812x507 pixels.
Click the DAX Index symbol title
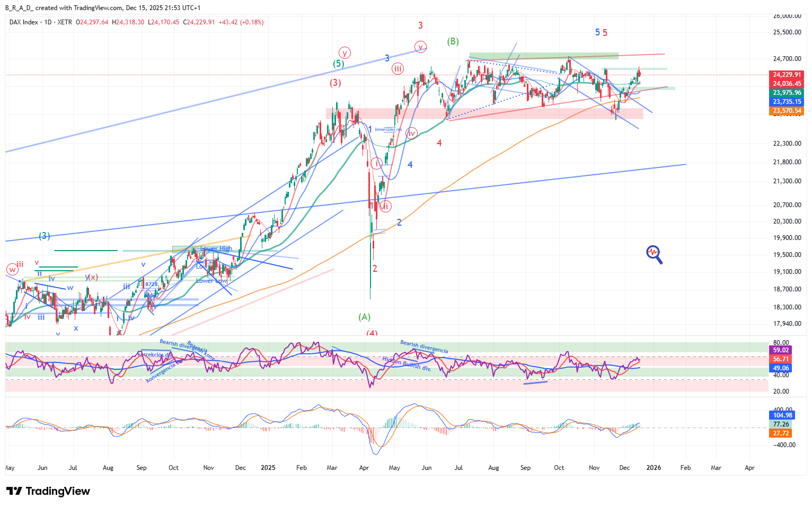(24, 22)
